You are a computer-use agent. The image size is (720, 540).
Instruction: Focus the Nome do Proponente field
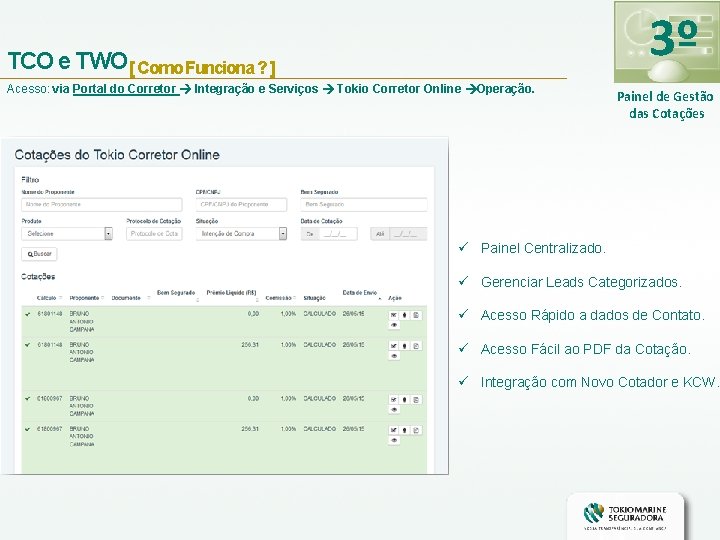pyautogui.click(x=101, y=204)
